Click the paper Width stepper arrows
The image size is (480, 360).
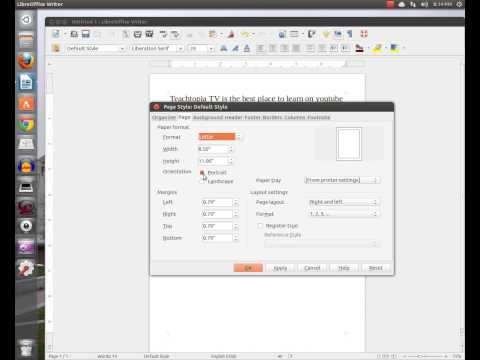(231, 149)
